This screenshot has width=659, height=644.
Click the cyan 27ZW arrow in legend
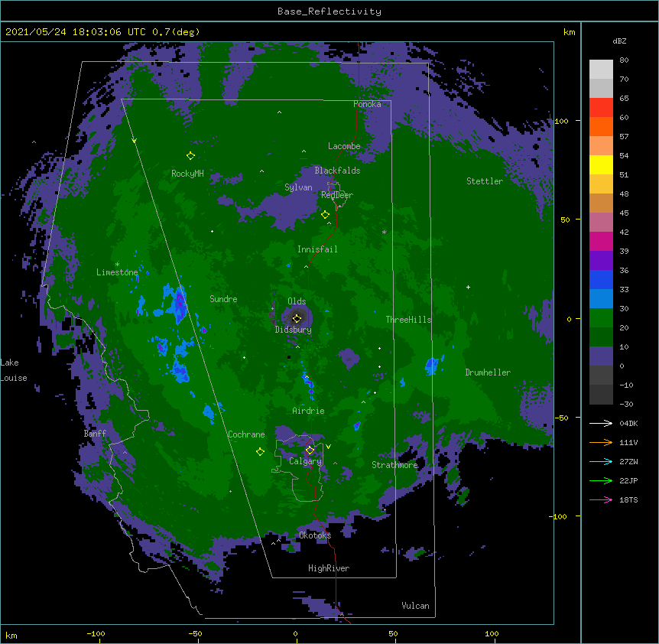[x=601, y=461]
